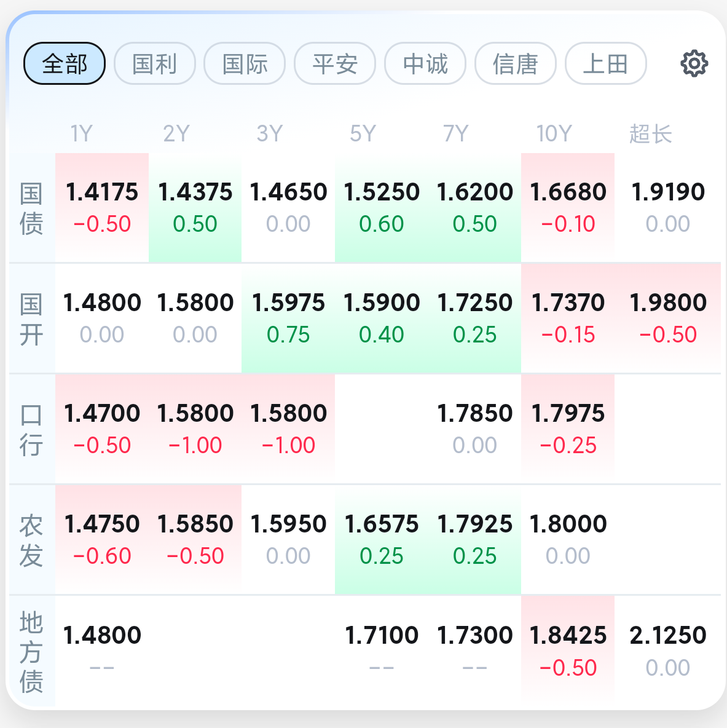Click the 国债 1Y yield cell 1.4175
Image resolution: width=727 pixels, height=728 pixels.
pyautogui.click(x=102, y=208)
